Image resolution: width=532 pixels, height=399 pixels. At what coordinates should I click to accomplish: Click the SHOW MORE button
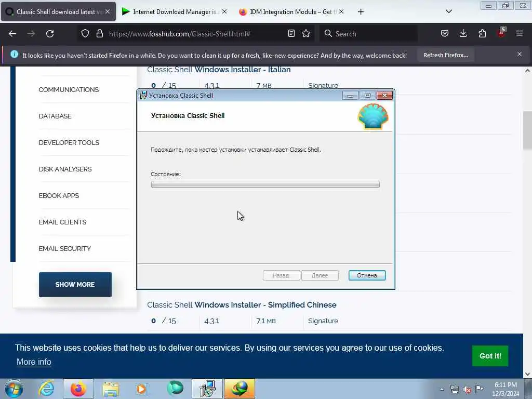[75, 285]
